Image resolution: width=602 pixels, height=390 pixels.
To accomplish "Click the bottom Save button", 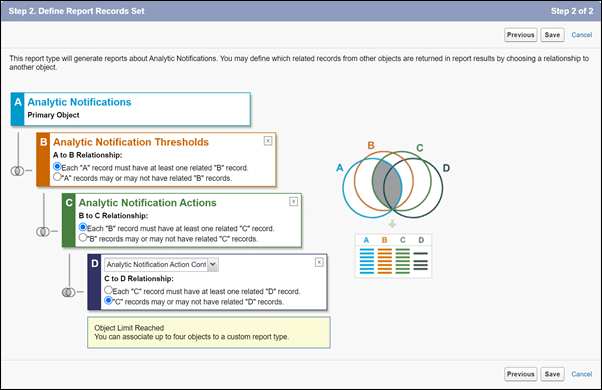I will click(x=552, y=374).
